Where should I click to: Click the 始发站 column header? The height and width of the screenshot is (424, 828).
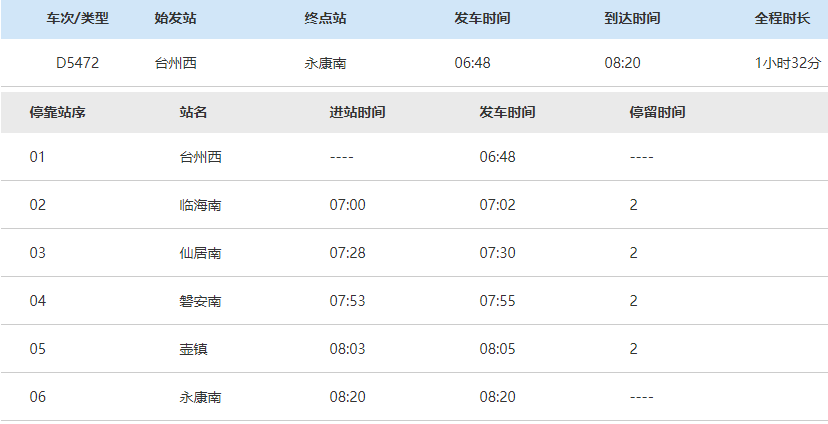point(176,19)
